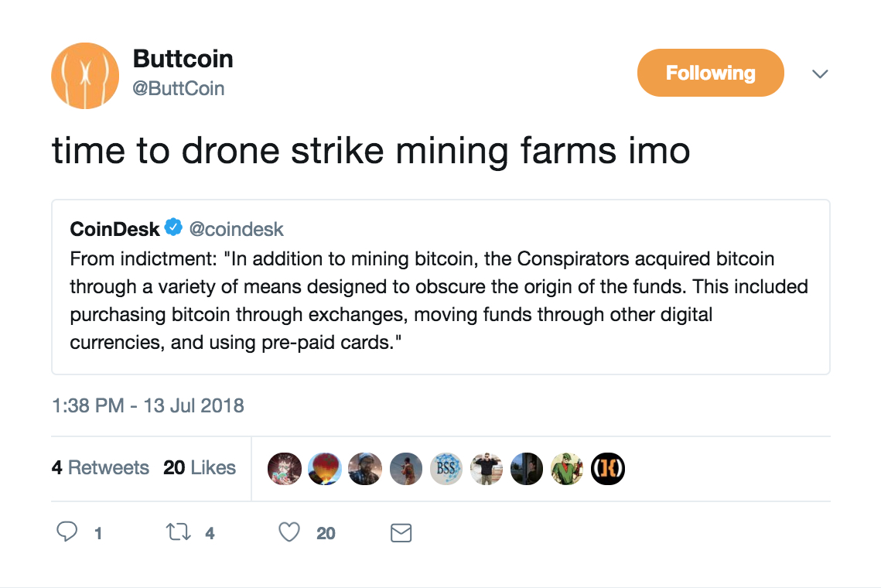Open the BSS logo avatar profile
The height and width of the screenshot is (588, 881).
point(446,468)
